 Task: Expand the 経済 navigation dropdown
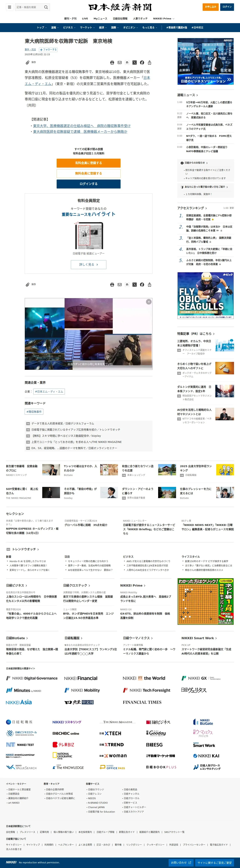coord(103,28)
